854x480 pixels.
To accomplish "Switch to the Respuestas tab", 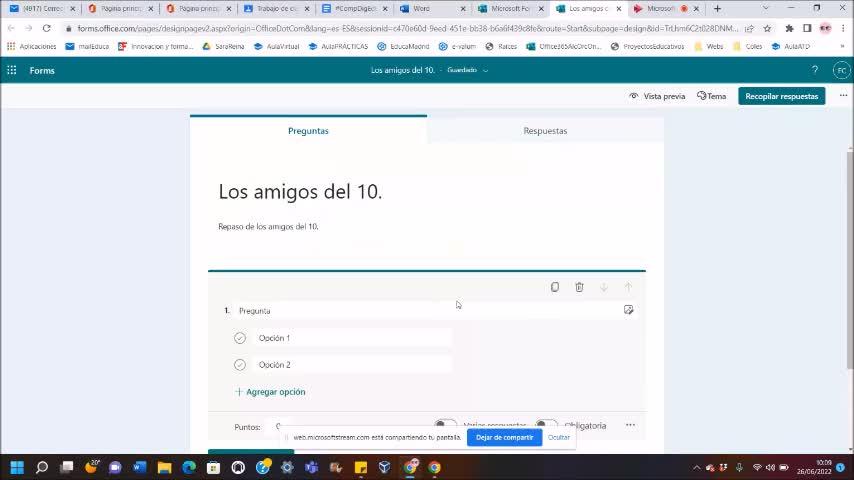I will (x=545, y=131).
